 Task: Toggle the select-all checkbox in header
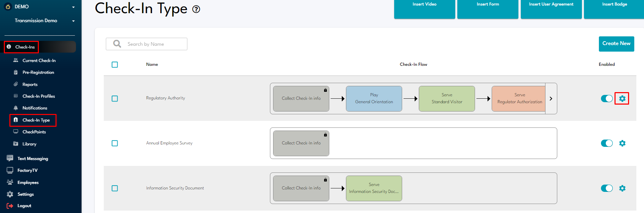point(115,64)
